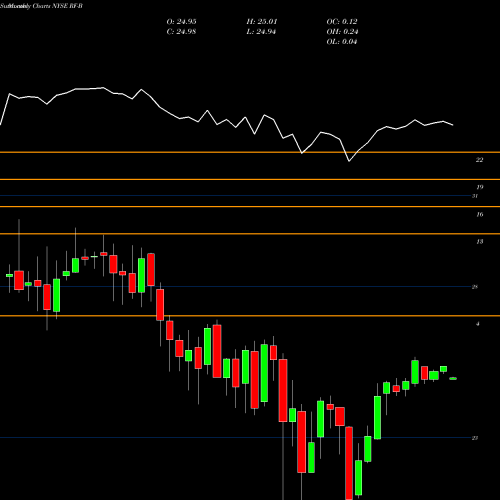Screen dimensions: 500x500
Task: Click the chart title ending in NYSE BF-B
Action: [x=42, y=6]
